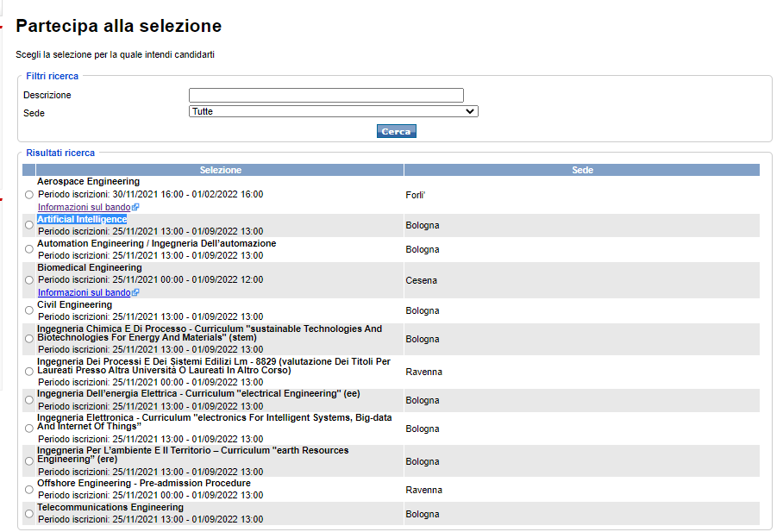Choose the Artificial Intelligence radio option
This screenshot has height=532, width=783.
(x=29, y=225)
